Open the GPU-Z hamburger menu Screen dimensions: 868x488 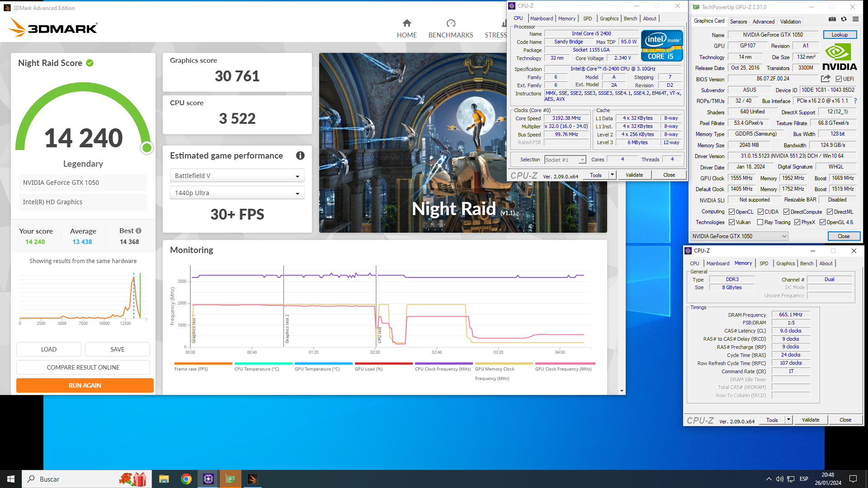(855, 19)
